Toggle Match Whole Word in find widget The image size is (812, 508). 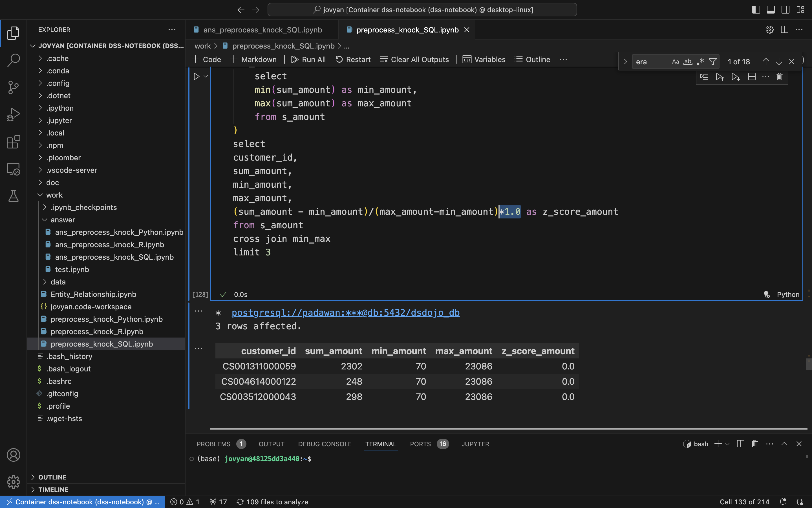tap(688, 62)
